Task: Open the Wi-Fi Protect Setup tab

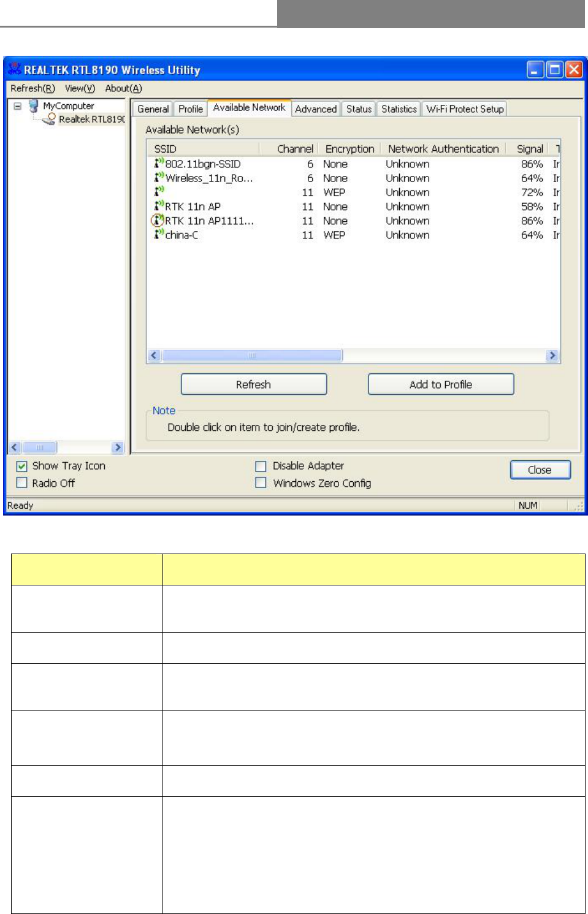Action: click(465, 109)
